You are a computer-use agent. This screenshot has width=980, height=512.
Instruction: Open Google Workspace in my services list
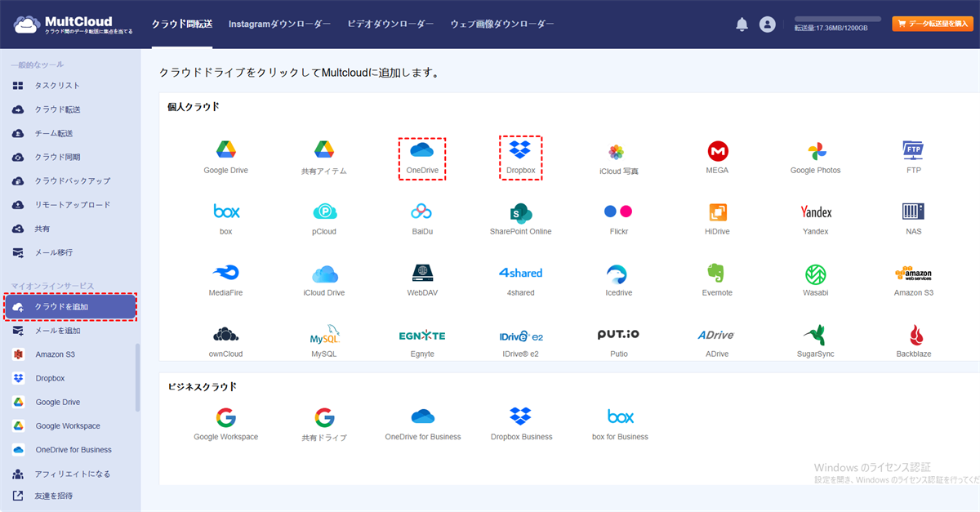click(68, 426)
